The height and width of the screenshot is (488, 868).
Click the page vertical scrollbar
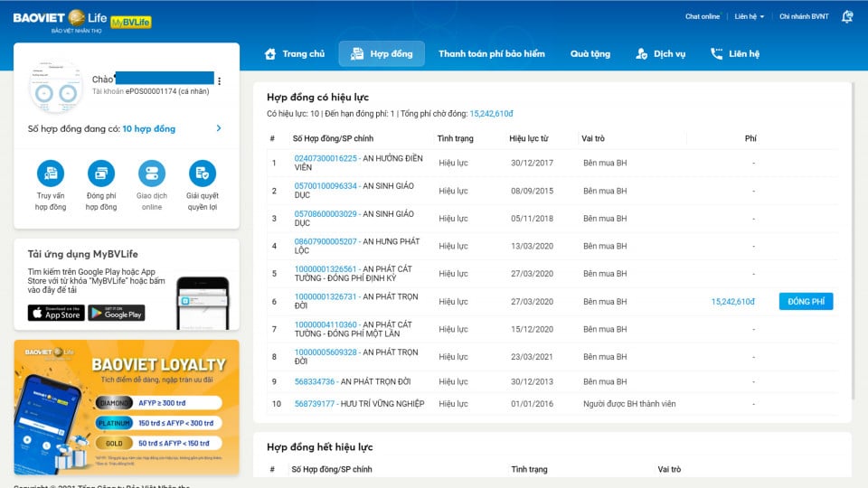coord(854,240)
